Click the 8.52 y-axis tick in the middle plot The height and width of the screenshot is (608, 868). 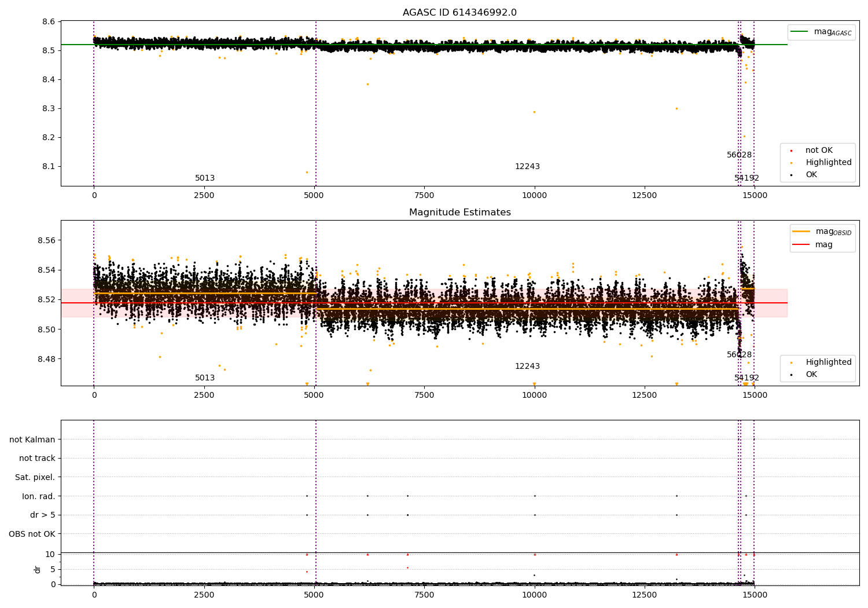(x=46, y=300)
